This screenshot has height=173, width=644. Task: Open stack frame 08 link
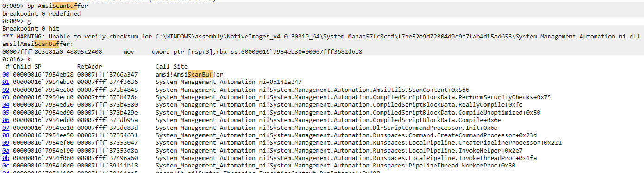tap(6, 135)
